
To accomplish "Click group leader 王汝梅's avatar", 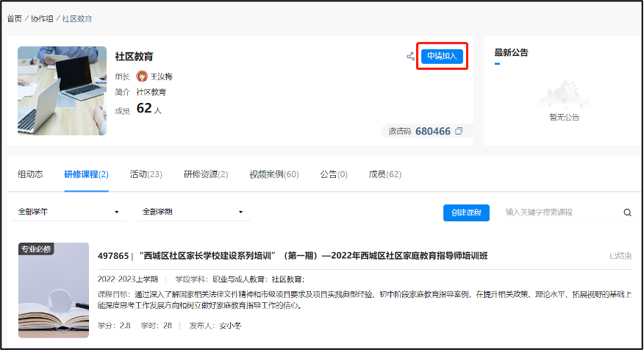I will click(142, 76).
